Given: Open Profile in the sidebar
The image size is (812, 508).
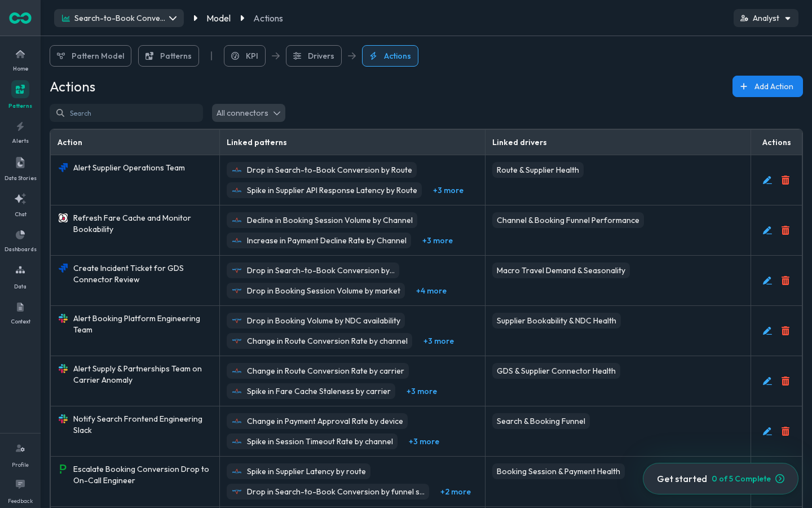Looking at the screenshot, I should tap(20, 455).
